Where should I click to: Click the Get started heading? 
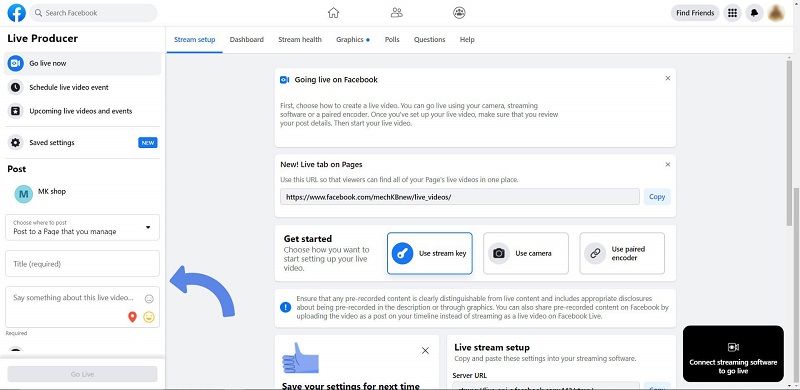click(x=308, y=238)
